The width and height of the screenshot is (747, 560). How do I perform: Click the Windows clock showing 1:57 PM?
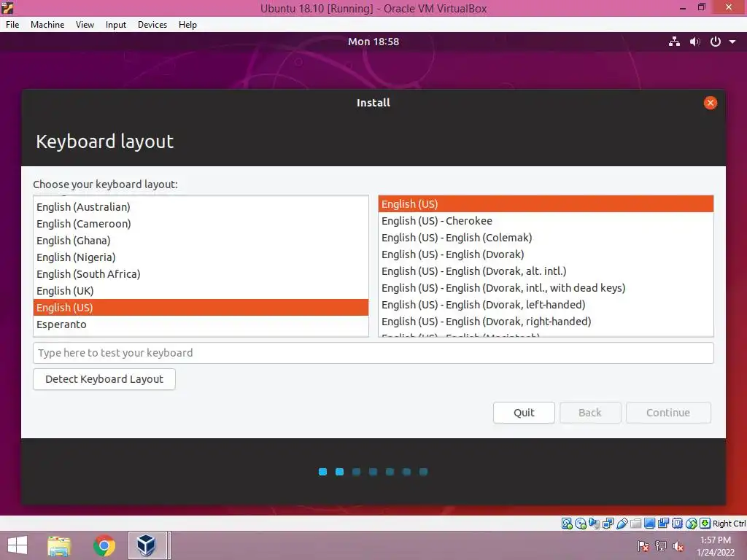pos(716,540)
